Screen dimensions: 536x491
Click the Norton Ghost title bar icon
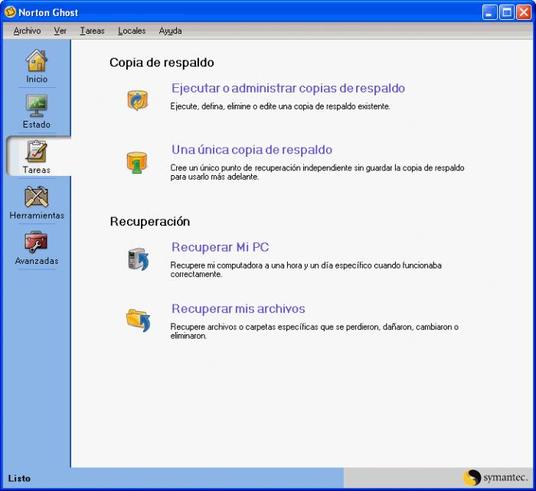coord(10,12)
